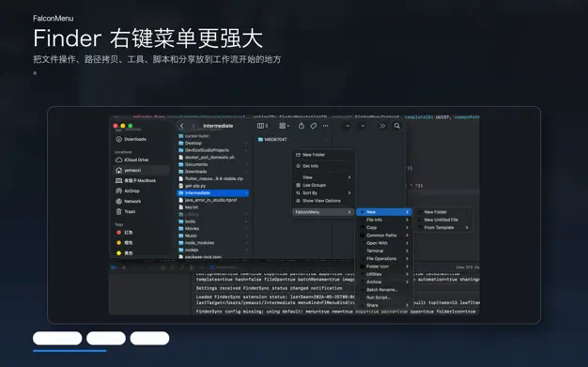Toggle Use Groups in context menu
The height and width of the screenshot is (367, 588).
pos(323,185)
